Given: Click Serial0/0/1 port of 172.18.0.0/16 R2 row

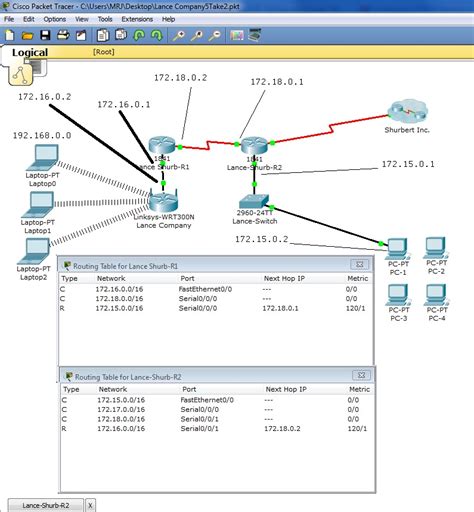Looking at the screenshot, I should point(199,419).
